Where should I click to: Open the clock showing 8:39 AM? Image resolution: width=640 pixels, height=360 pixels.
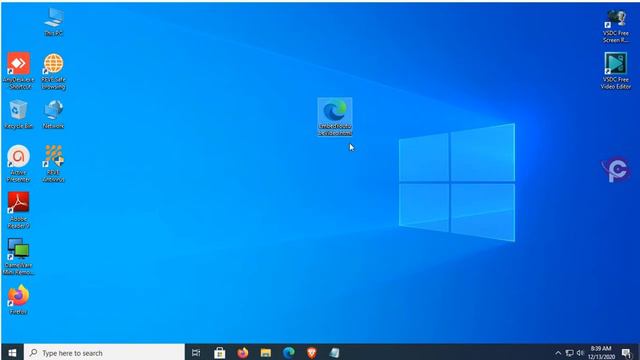[x=601, y=353]
